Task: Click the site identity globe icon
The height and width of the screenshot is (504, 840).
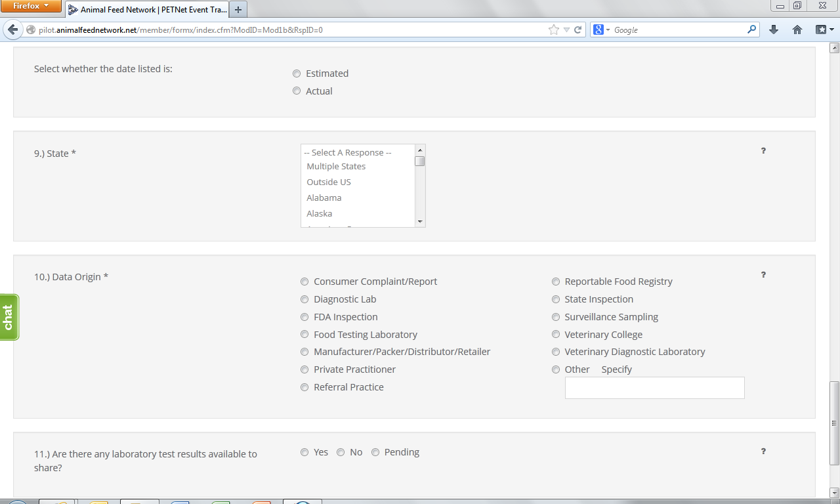Action: pos(31,30)
